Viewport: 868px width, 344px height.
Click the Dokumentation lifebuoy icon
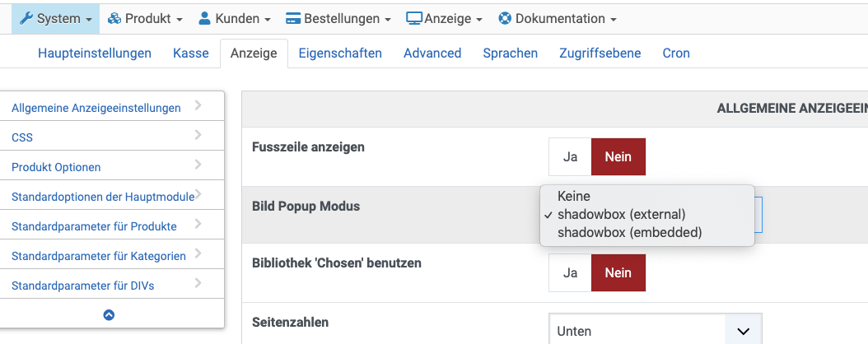(505, 18)
